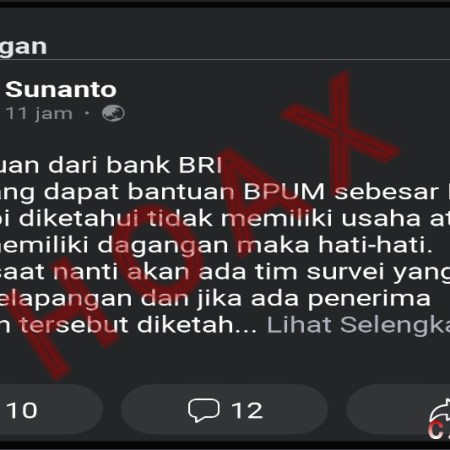Viewport: 450px width, 450px height.
Task: Tap the like button showing 10
Action: (50, 410)
